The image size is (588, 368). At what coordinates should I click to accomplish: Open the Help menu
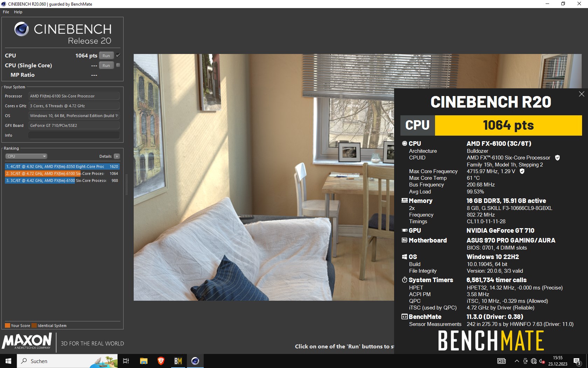[x=18, y=12]
